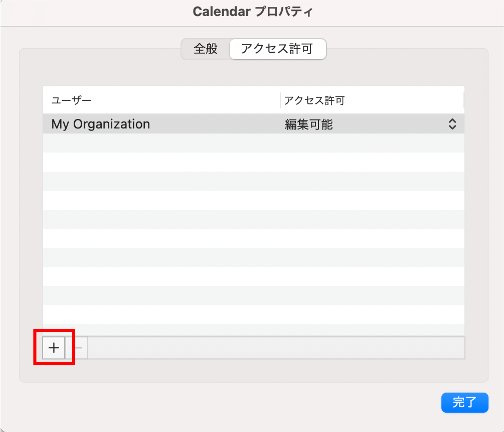The height and width of the screenshot is (432, 504).
Task: Click the My Organization name text
Action: point(100,124)
